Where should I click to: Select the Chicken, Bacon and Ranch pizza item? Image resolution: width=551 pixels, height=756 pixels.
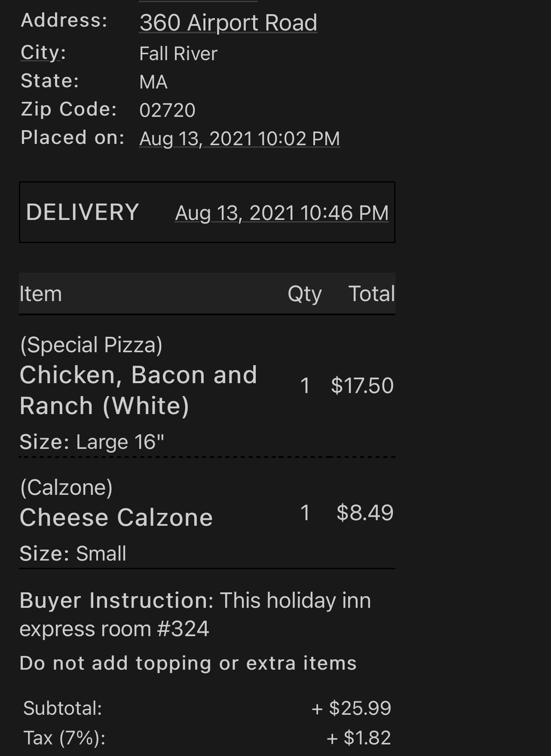[x=138, y=390]
